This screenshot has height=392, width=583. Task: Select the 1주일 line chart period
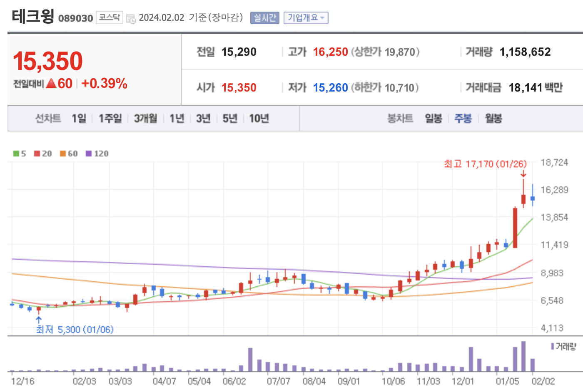[110, 119]
